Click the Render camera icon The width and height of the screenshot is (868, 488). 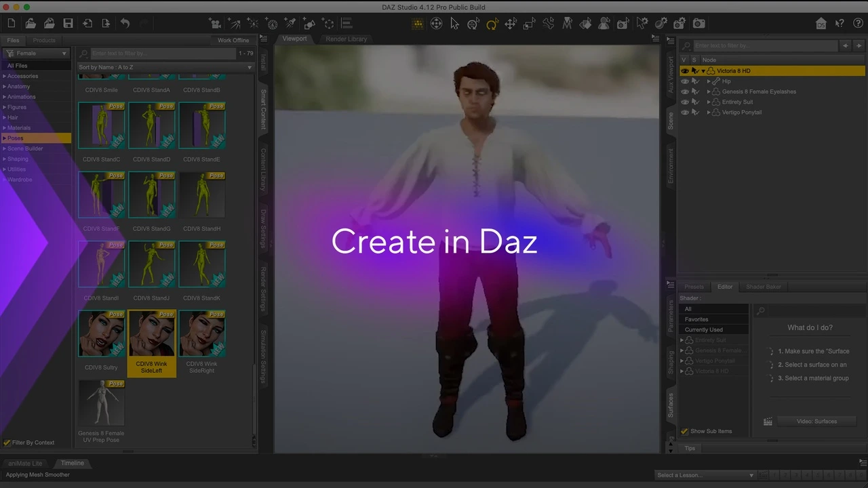click(x=698, y=24)
